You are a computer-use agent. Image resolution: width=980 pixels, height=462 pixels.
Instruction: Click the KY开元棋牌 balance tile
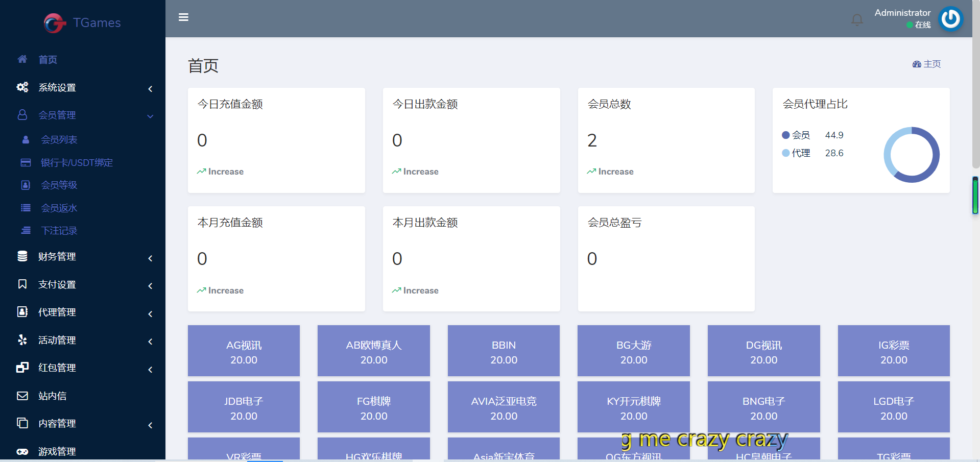[x=634, y=407]
